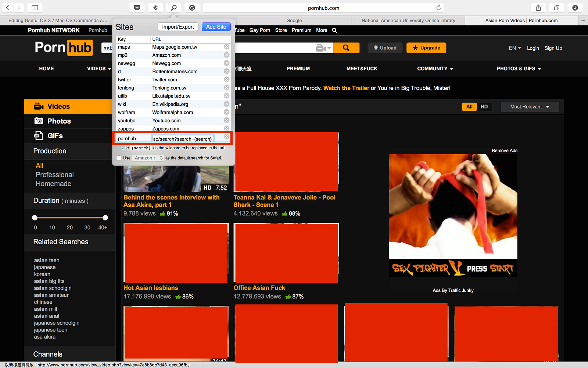This screenshot has height=368, width=588.
Task: Toggle the magnifier search extension icon
Action: 174,7
